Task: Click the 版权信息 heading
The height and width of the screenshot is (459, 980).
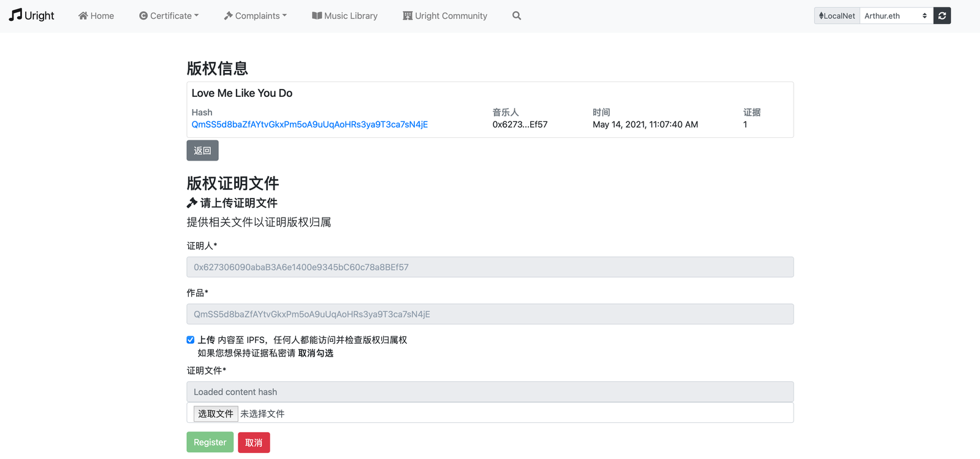Action: pyautogui.click(x=218, y=69)
